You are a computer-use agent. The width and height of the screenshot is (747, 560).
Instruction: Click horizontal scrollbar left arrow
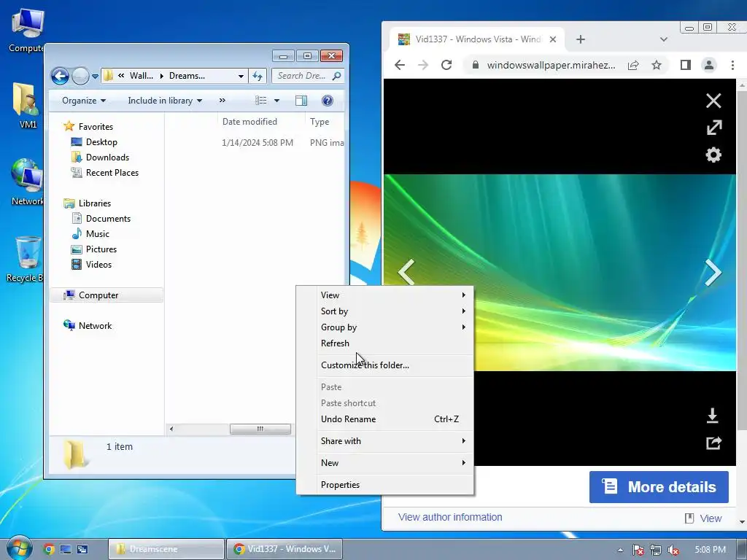pos(171,429)
